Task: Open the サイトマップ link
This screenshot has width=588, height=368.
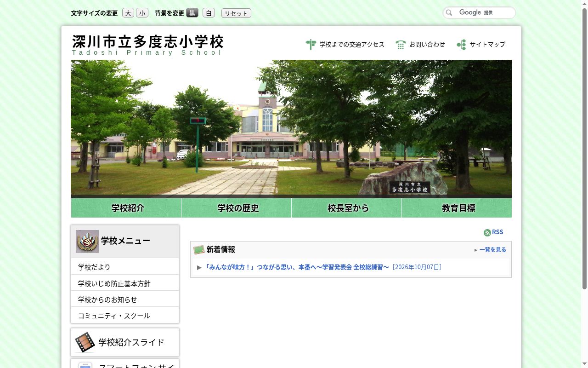Action: [487, 45]
